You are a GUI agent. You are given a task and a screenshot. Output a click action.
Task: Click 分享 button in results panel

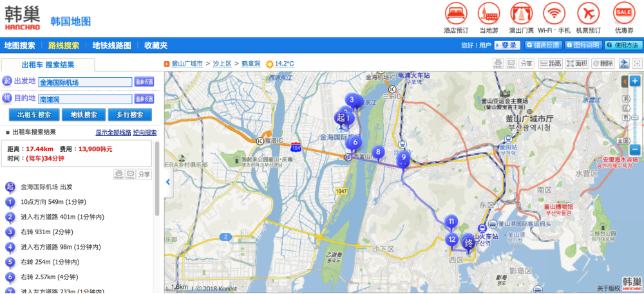(144, 174)
